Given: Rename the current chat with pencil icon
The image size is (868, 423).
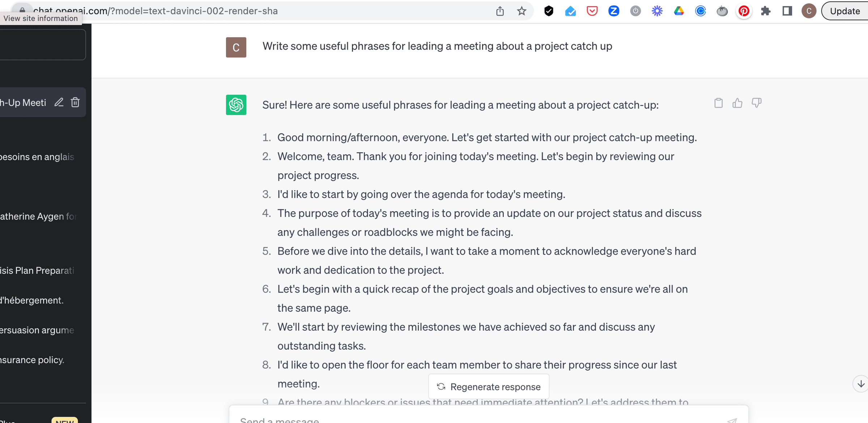Looking at the screenshot, I should 59,102.
